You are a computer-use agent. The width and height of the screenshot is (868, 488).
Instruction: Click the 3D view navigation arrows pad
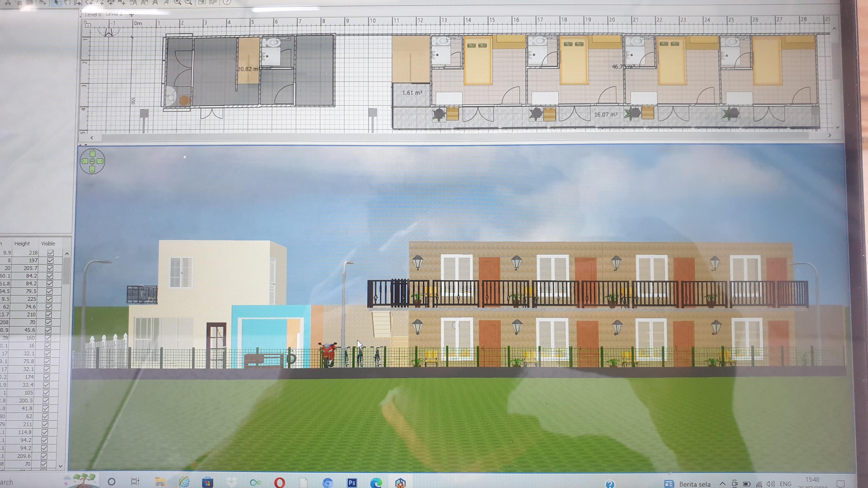[92, 161]
